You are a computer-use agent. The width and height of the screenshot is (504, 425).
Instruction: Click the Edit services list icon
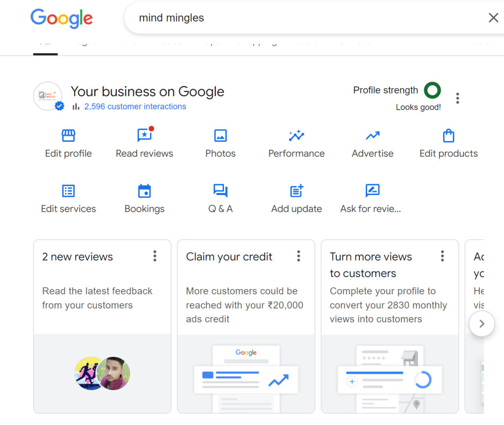(x=68, y=191)
